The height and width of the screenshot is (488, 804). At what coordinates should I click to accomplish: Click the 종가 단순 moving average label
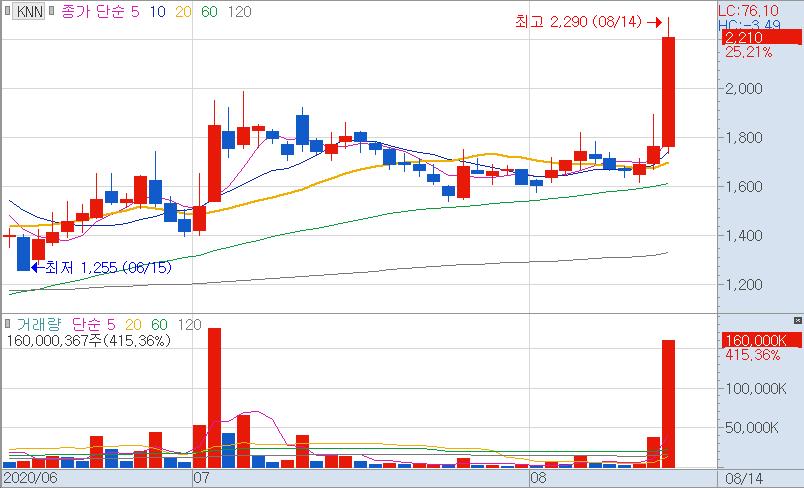click(x=93, y=11)
